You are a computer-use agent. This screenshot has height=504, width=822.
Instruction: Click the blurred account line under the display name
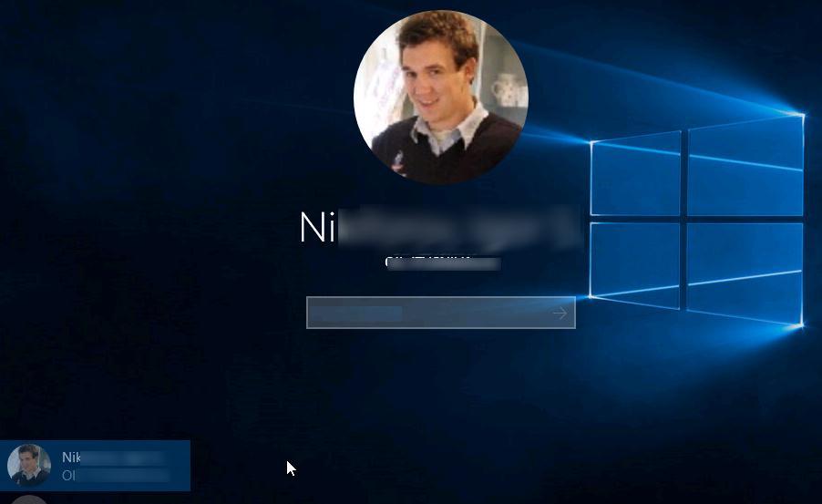tap(443, 263)
